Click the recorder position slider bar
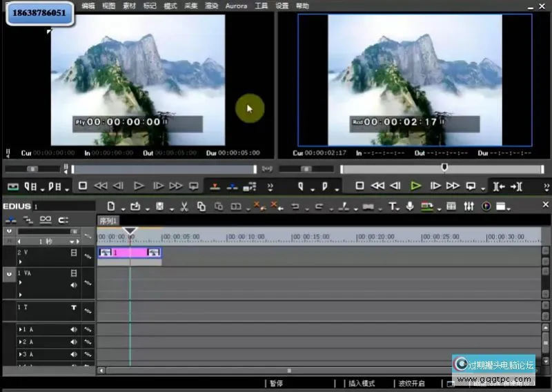Screen dimensions: 552x392 442,168
